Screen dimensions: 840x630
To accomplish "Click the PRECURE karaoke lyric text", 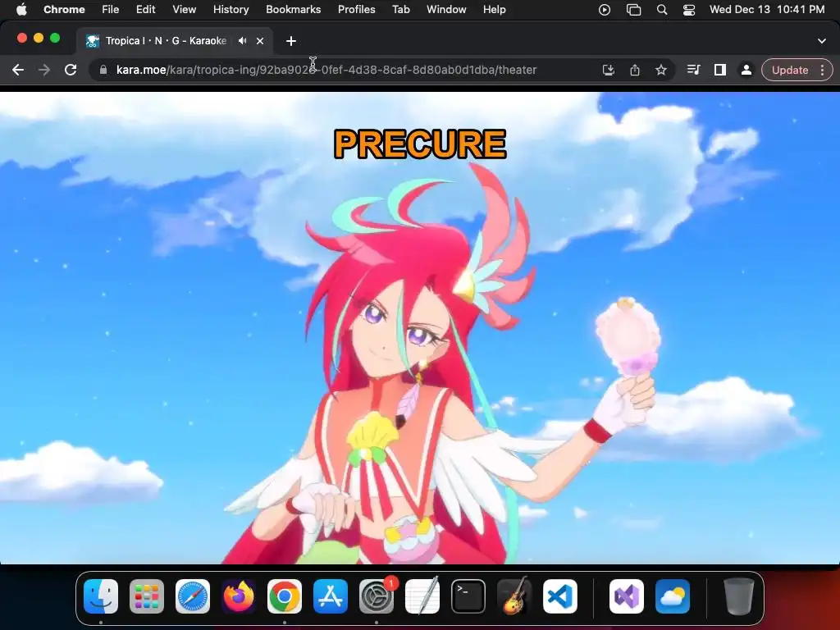I will 420,144.
